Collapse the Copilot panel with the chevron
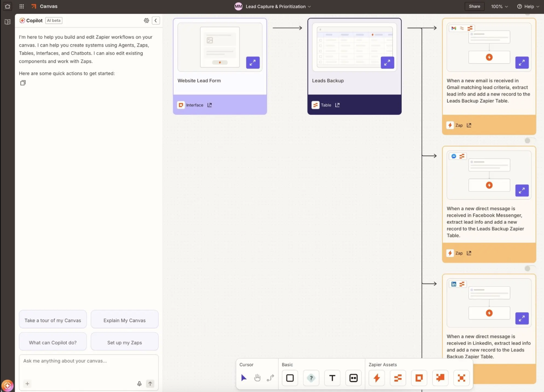Viewport: 544px width, 392px height. point(156,20)
